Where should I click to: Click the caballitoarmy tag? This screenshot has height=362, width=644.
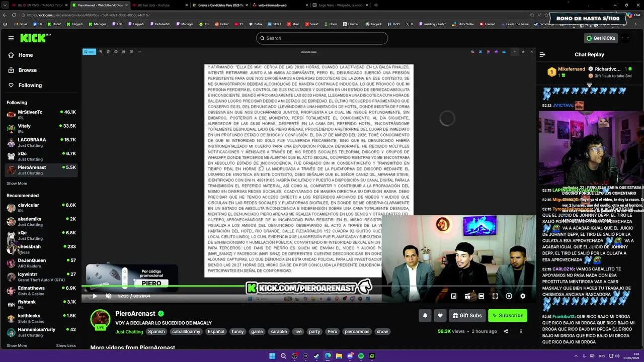(186, 331)
